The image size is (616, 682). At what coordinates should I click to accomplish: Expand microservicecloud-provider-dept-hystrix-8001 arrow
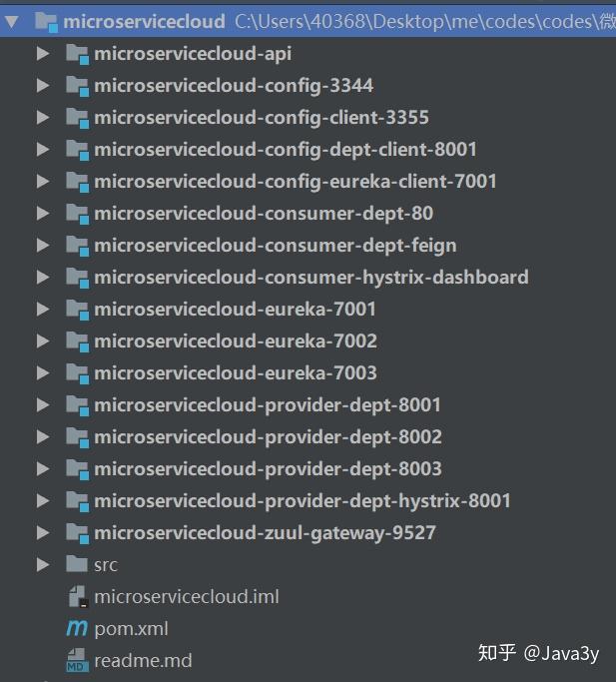click(43, 500)
